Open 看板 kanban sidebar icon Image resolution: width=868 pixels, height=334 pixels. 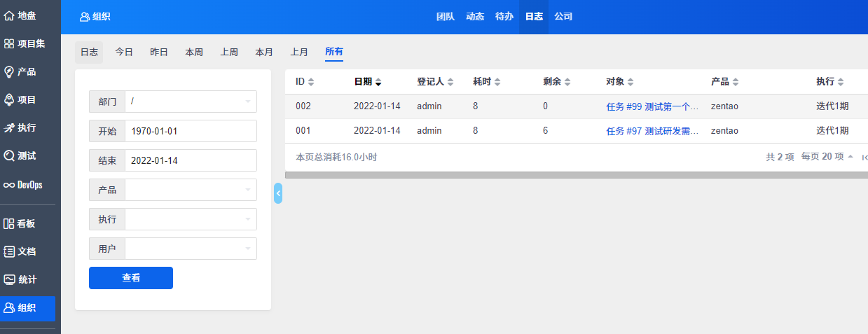click(x=10, y=223)
